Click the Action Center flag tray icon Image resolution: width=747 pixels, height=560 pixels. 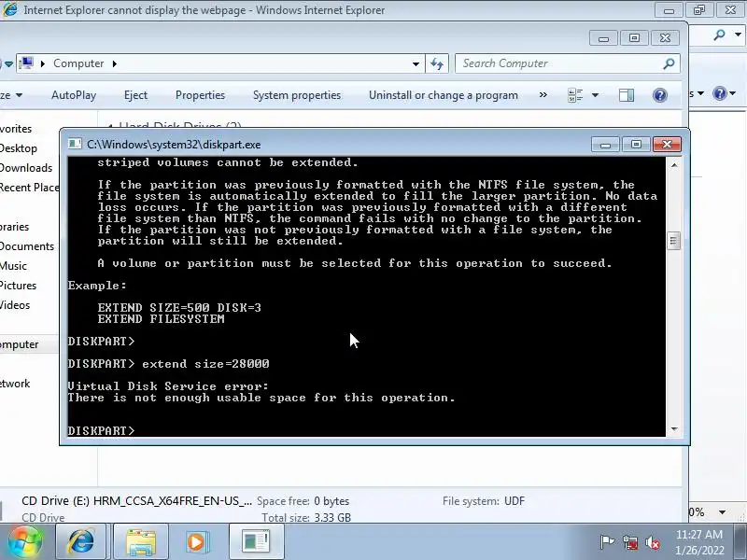(x=606, y=542)
